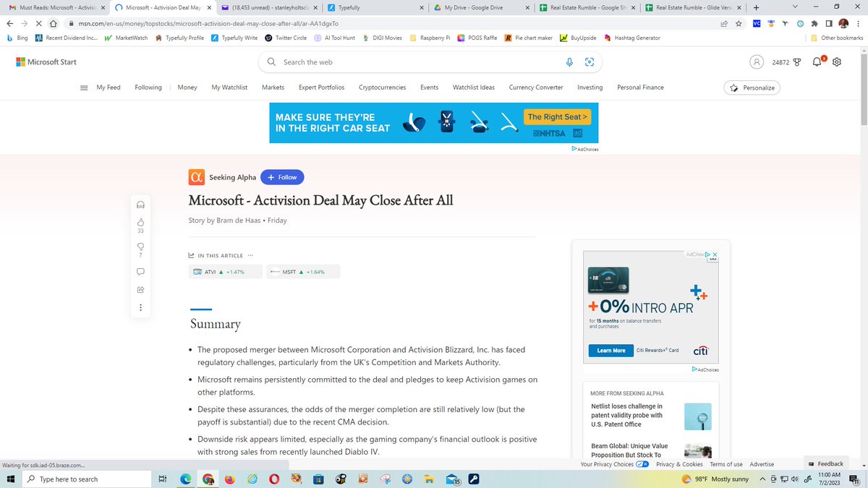Viewport: 868px width, 488px height.
Task: Open Windows Start menu
Action: coord(12,479)
